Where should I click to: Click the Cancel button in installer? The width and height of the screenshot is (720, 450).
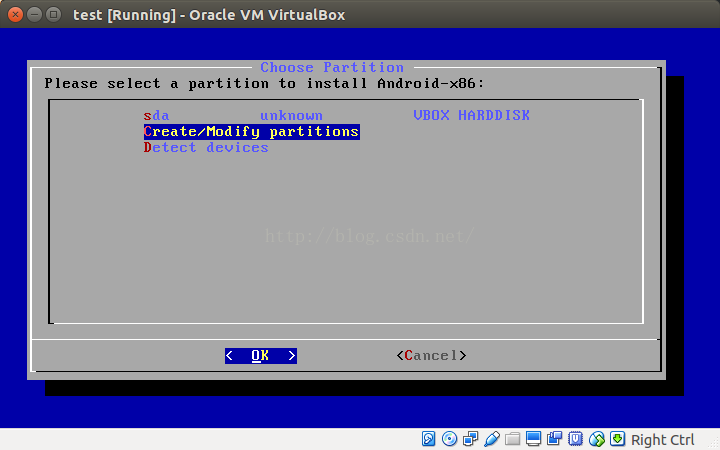pyautogui.click(x=432, y=356)
